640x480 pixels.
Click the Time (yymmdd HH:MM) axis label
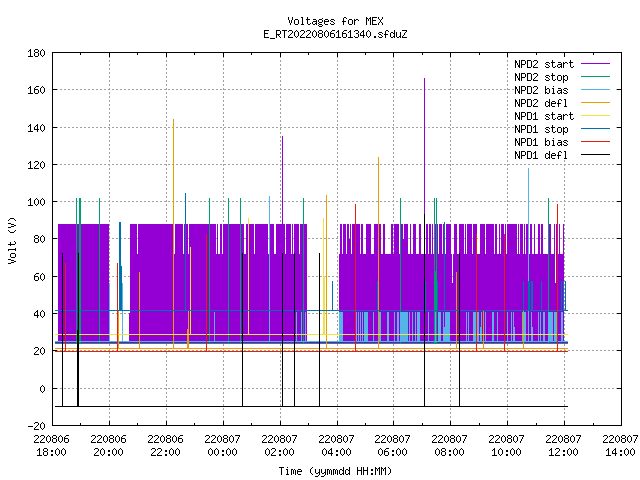(335, 471)
